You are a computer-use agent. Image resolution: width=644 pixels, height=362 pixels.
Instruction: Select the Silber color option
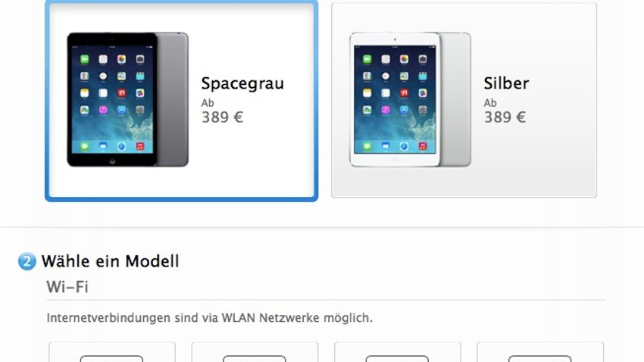[464, 100]
